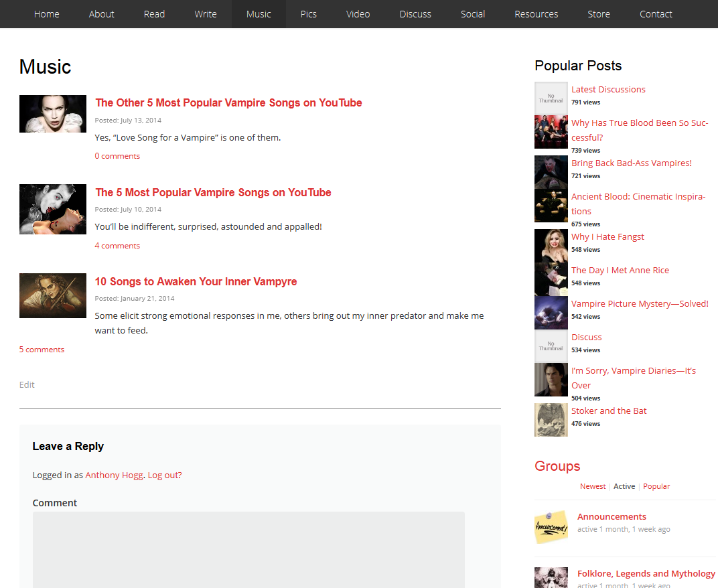The image size is (718, 588).
Task: Focus the Comment text area
Action: (x=248, y=550)
